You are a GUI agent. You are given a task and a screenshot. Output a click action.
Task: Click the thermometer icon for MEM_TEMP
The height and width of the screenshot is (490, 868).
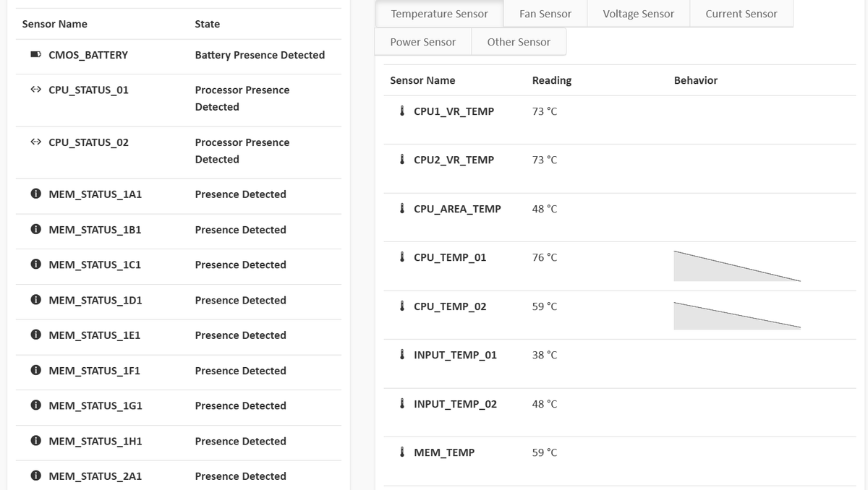(401, 452)
